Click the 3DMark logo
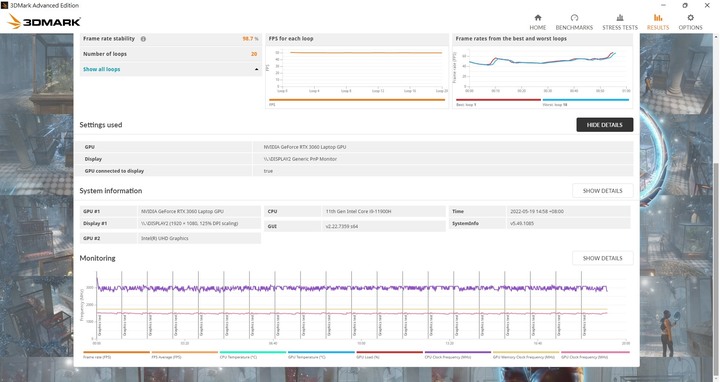720x382 pixels. tap(44, 21)
